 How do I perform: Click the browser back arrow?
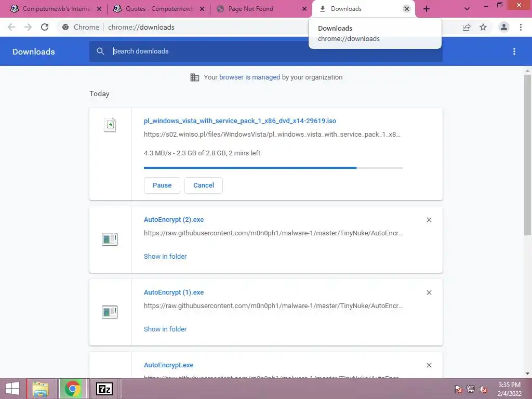click(x=11, y=27)
